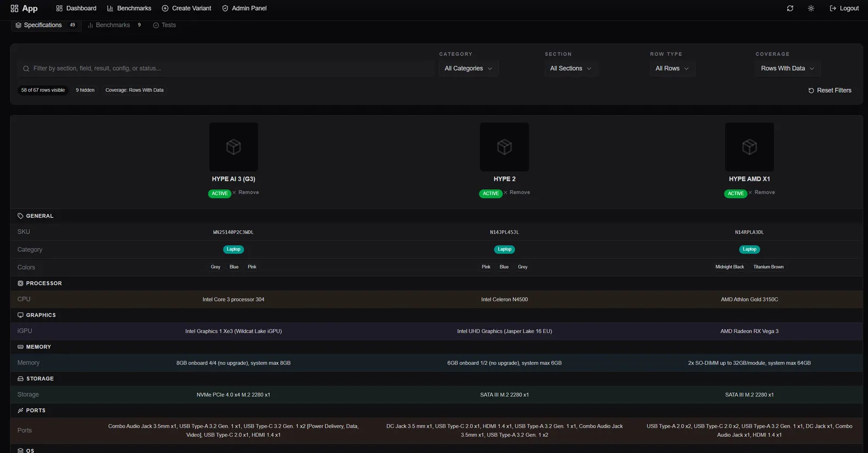Switch to the Tests tab
The height and width of the screenshot is (453, 868).
click(164, 25)
